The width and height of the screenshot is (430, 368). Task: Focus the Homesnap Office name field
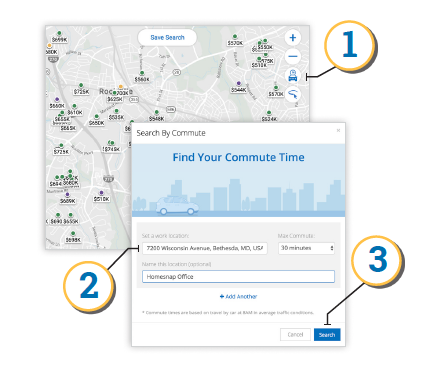[238, 277]
